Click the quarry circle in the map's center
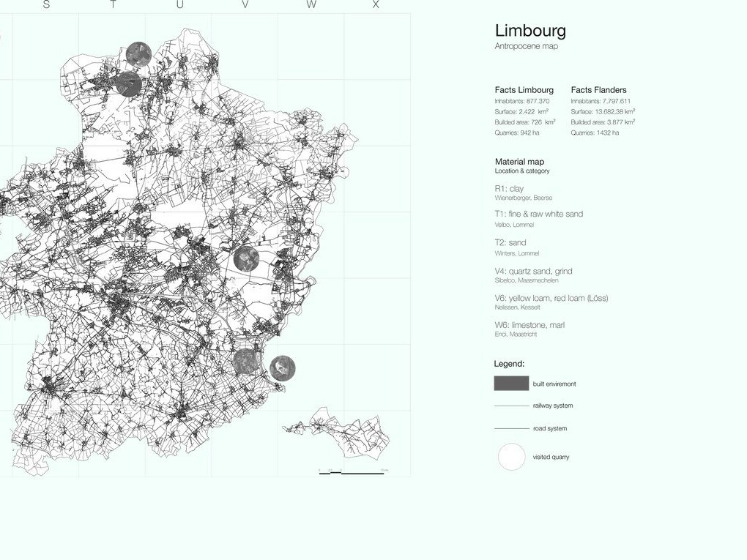 [x=246, y=259]
